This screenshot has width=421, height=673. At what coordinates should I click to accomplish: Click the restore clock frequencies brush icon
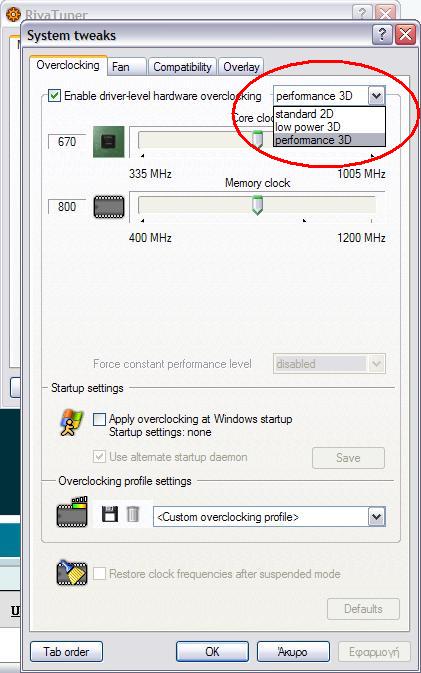point(72,573)
